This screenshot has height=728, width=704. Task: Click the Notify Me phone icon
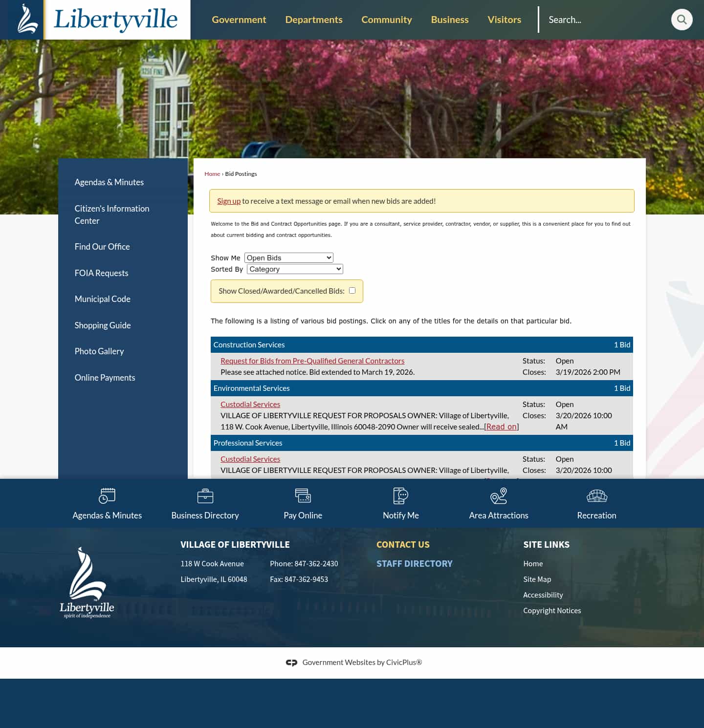[401, 495]
